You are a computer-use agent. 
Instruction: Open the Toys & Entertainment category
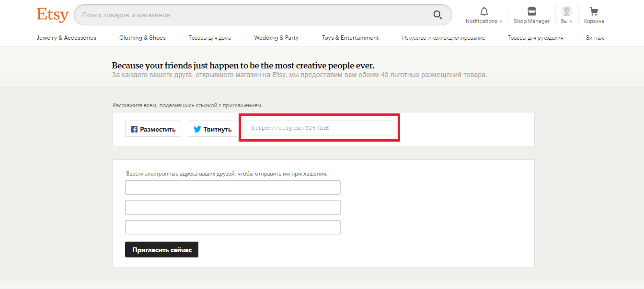(350, 38)
